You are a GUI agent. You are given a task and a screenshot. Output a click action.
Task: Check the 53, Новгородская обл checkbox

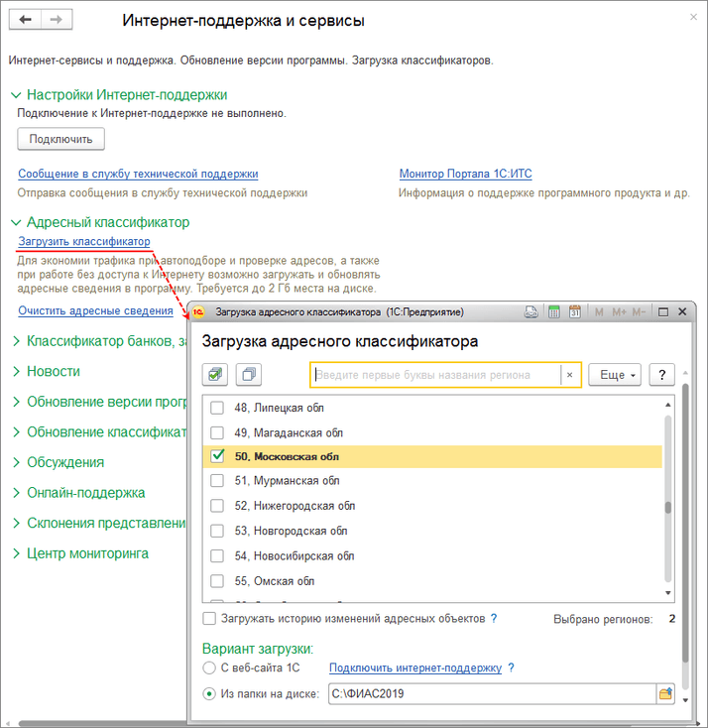click(x=217, y=531)
